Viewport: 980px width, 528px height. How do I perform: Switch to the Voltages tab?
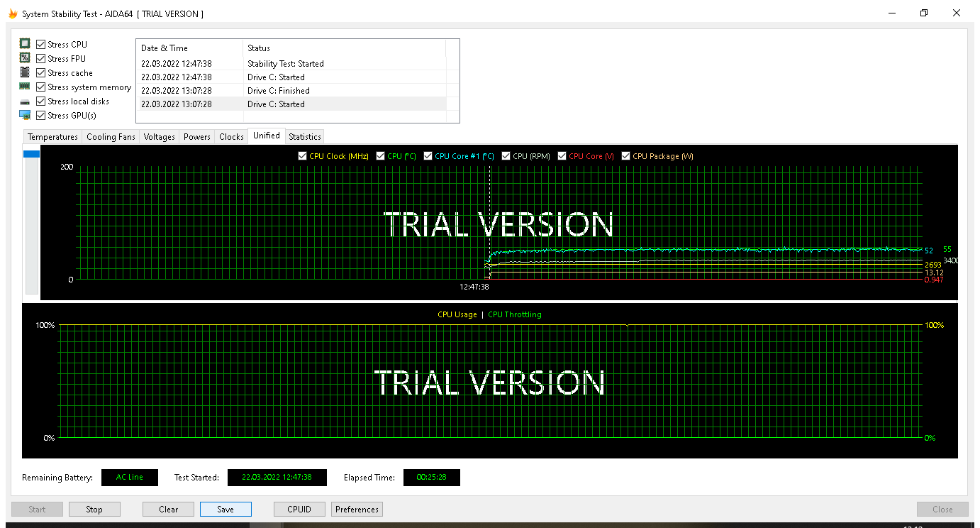tap(160, 137)
